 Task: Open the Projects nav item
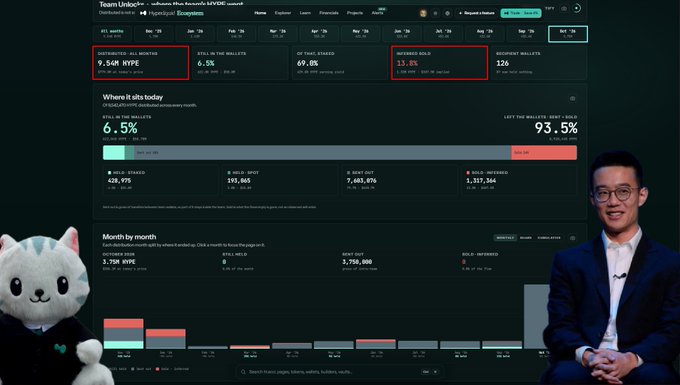(355, 13)
